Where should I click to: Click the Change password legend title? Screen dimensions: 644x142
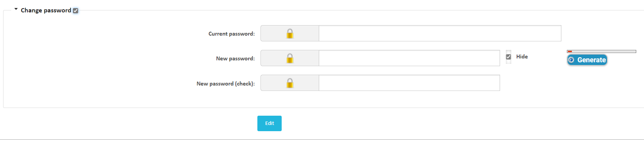pyautogui.click(x=46, y=10)
